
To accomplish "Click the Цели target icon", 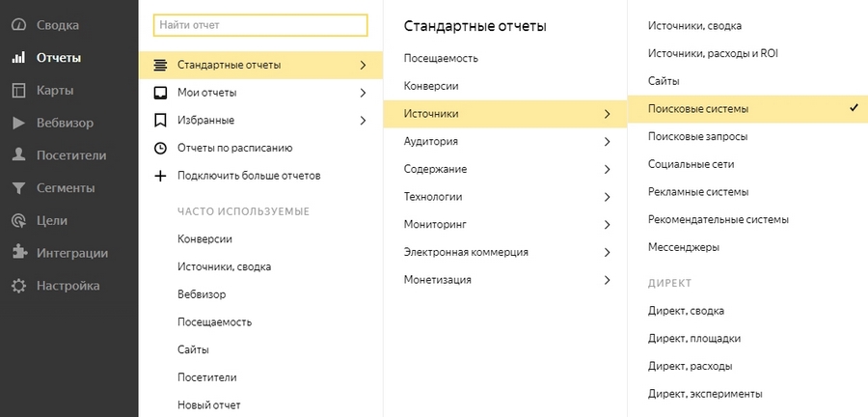I will click(19, 221).
